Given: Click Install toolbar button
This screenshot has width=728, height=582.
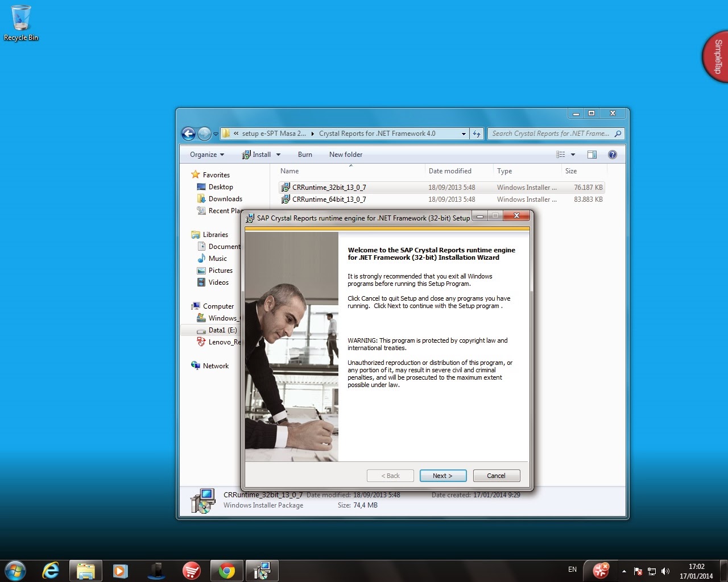Looking at the screenshot, I should (x=256, y=155).
